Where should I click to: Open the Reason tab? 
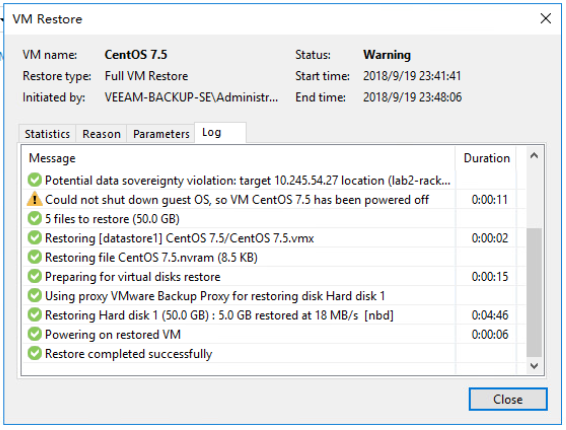tap(101, 134)
